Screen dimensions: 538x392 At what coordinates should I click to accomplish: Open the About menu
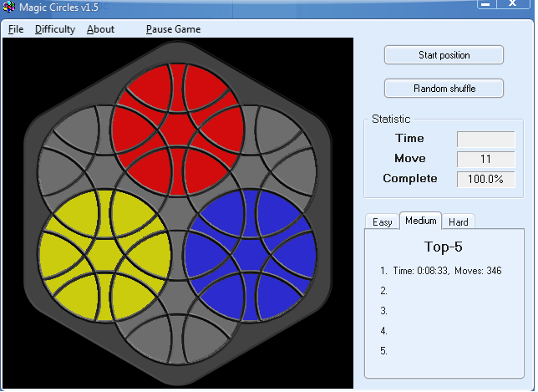[100, 29]
